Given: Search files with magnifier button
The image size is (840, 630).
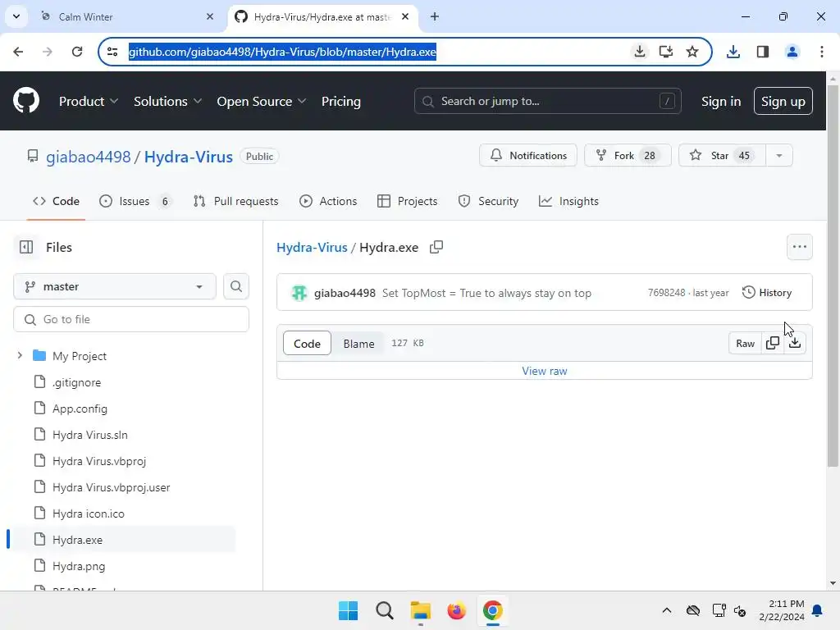Looking at the screenshot, I should pos(235,286).
